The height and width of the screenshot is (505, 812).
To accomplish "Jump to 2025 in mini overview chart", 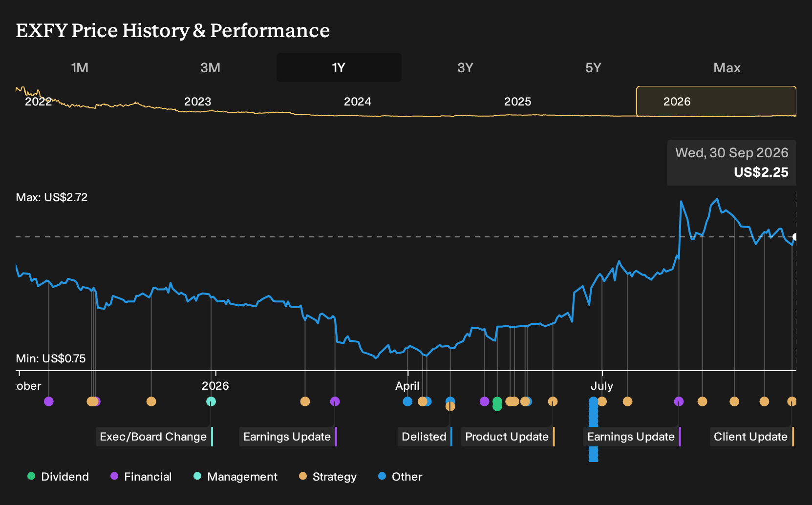I will click(x=517, y=102).
